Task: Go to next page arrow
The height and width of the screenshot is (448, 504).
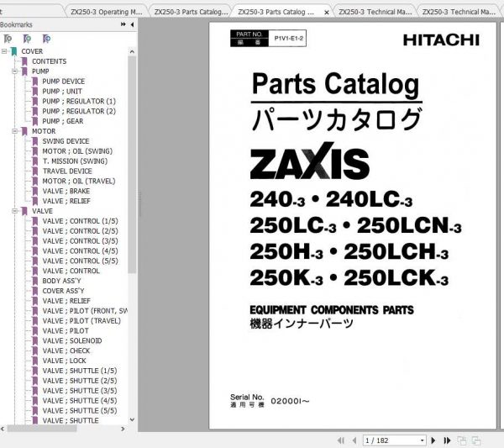Action: click(x=433, y=440)
